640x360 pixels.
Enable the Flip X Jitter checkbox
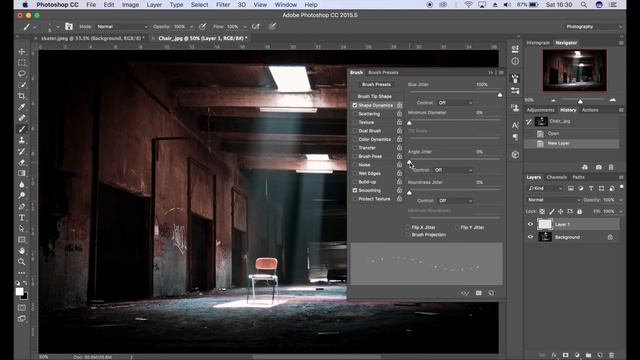tap(408, 227)
